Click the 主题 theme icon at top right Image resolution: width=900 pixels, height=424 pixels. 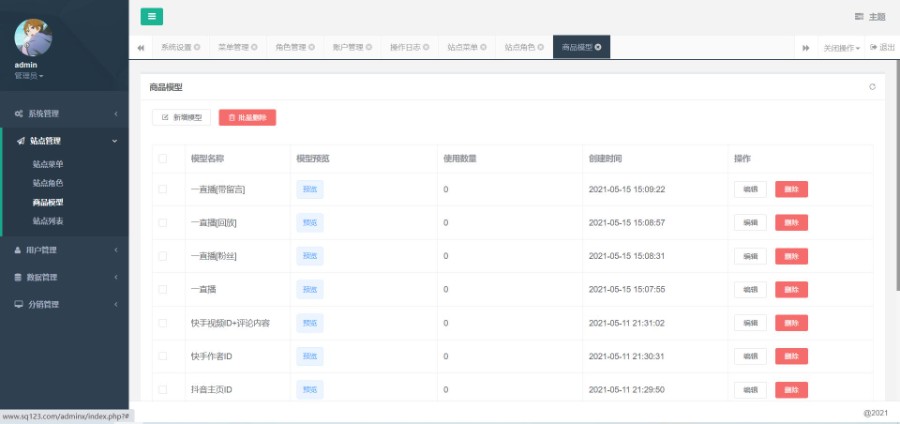pyautogui.click(x=859, y=17)
